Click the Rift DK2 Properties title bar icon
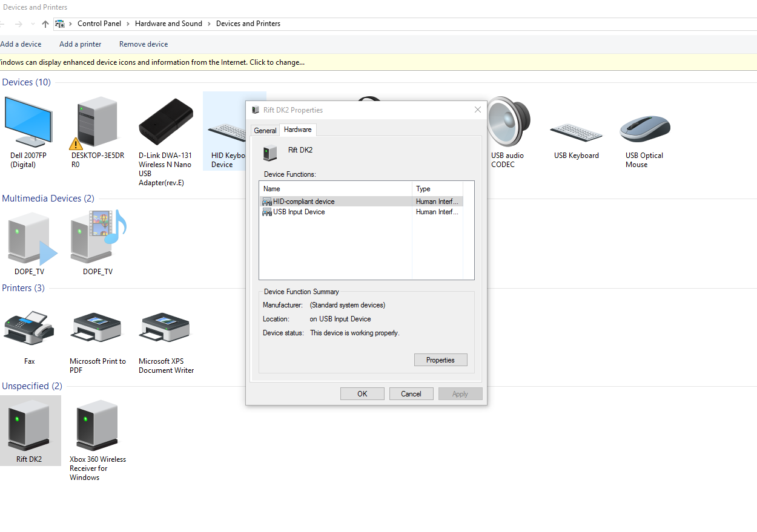Viewport: 757px width, 532px height. 256,110
